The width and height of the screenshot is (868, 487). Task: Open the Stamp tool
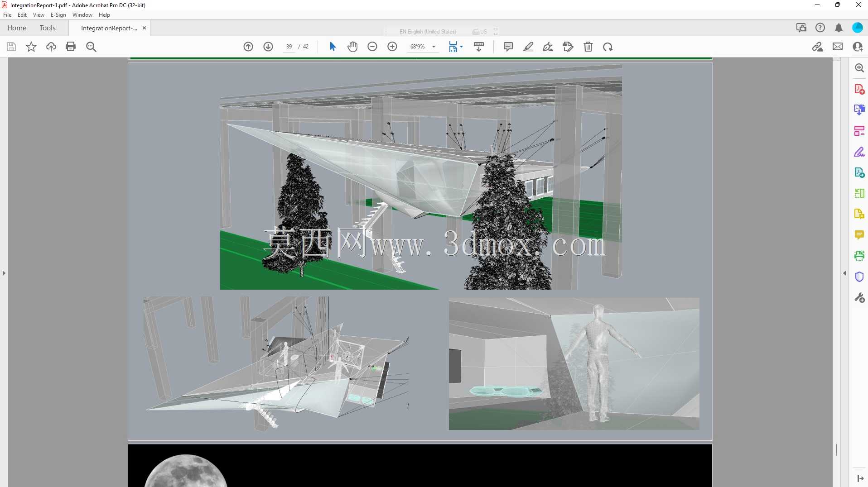coord(568,47)
